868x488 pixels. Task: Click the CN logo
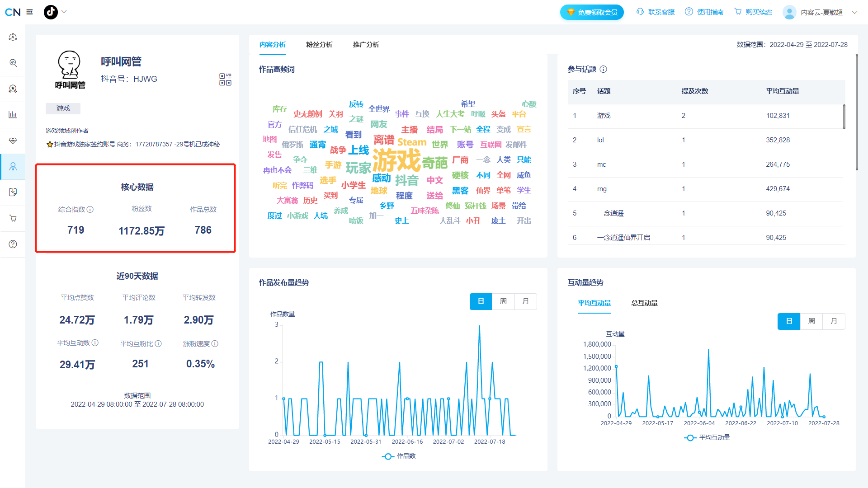pos(13,12)
